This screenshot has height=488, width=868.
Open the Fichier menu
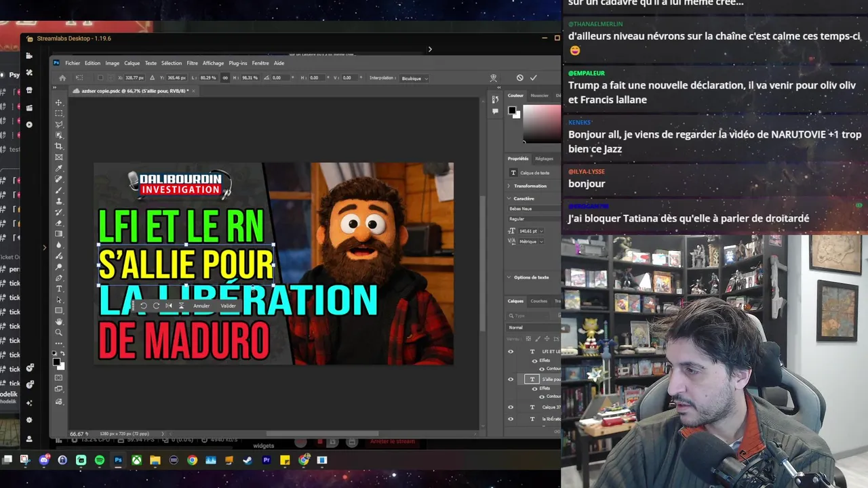(x=72, y=63)
